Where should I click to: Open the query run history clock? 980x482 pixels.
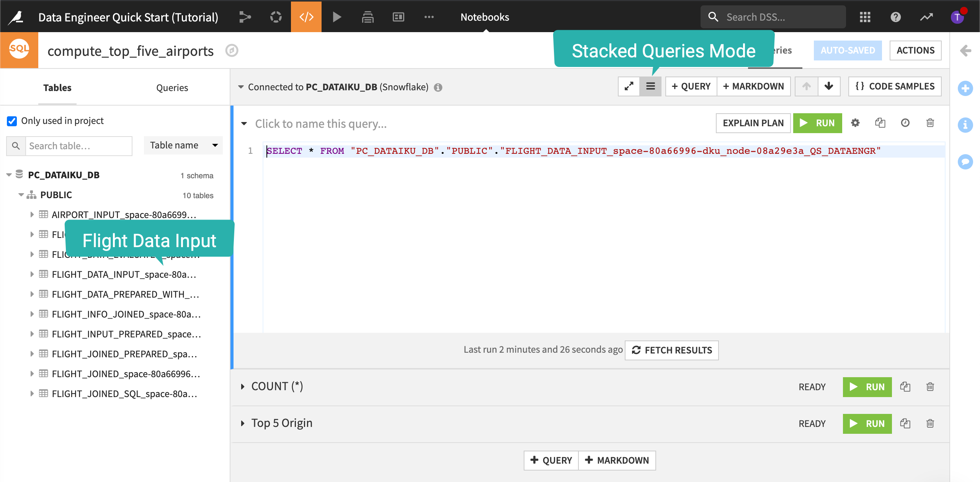click(905, 123)
